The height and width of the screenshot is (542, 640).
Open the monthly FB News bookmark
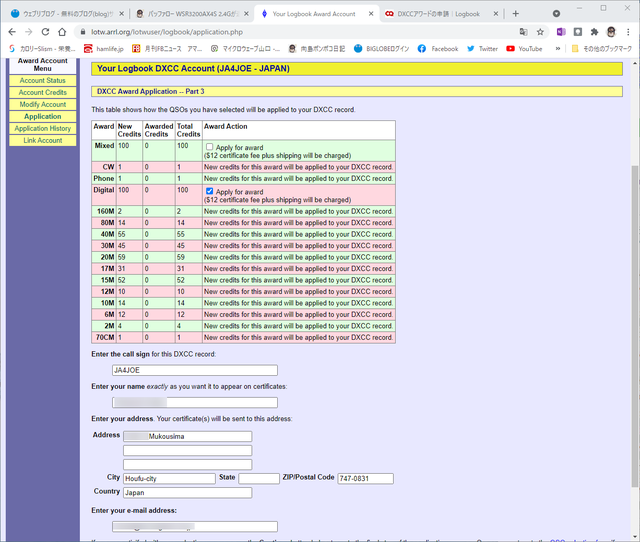167,49
